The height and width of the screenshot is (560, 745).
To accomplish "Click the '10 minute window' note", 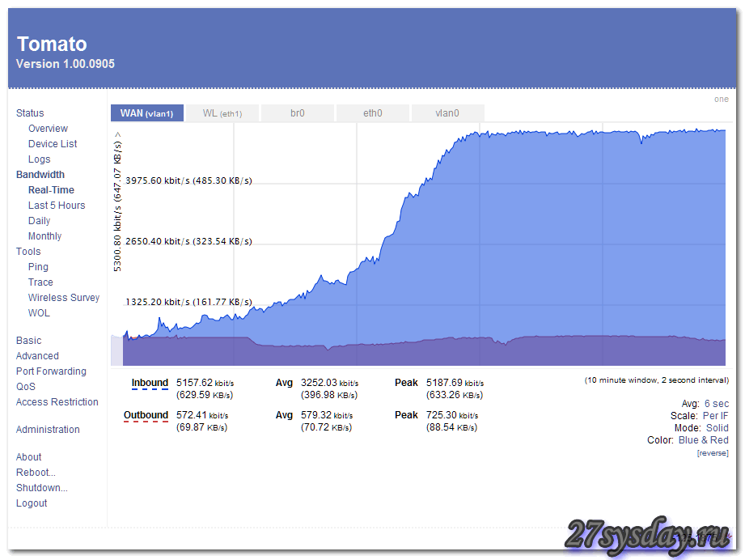I will pyautogui.click(x=657, y=380).
